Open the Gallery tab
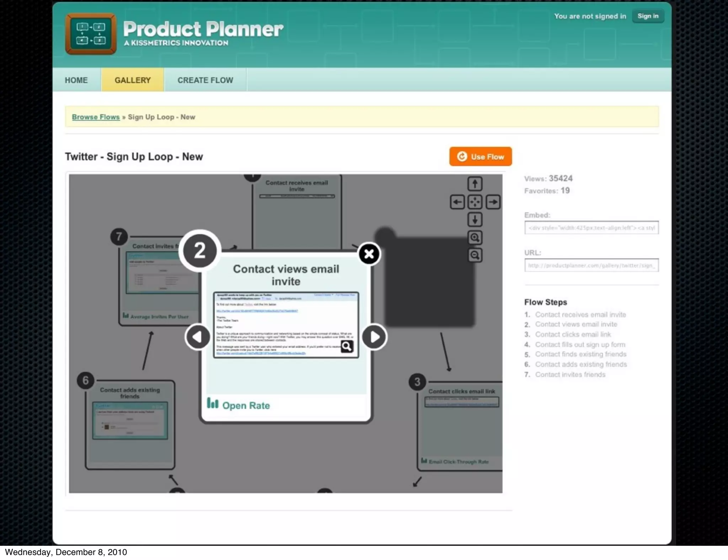 [x=133, y=80]
